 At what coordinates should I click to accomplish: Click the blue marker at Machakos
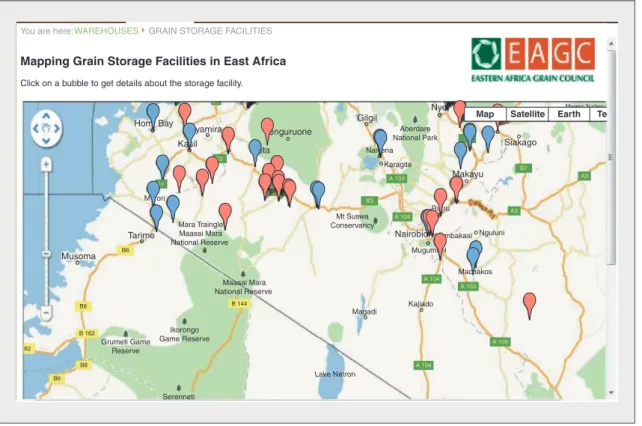click(474, 258)
